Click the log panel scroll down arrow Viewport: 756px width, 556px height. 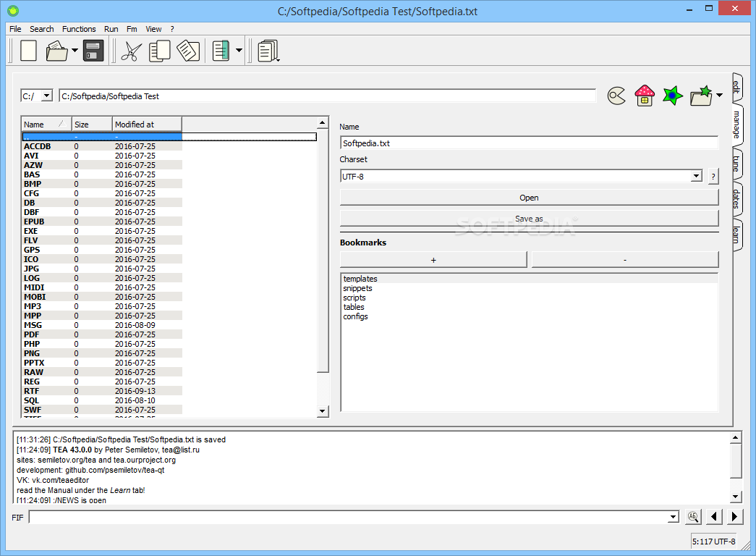pyautogui.click(x=735, y=496)
